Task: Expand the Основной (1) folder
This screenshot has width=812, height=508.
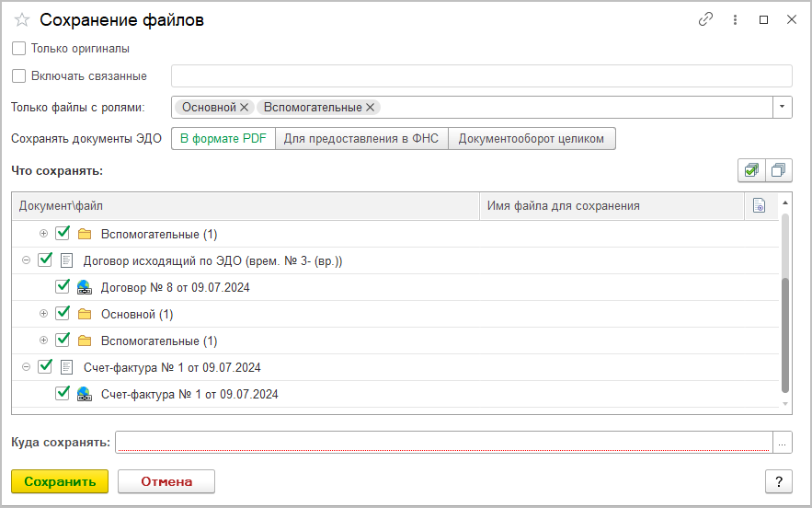Action: (x=43, y=314)
